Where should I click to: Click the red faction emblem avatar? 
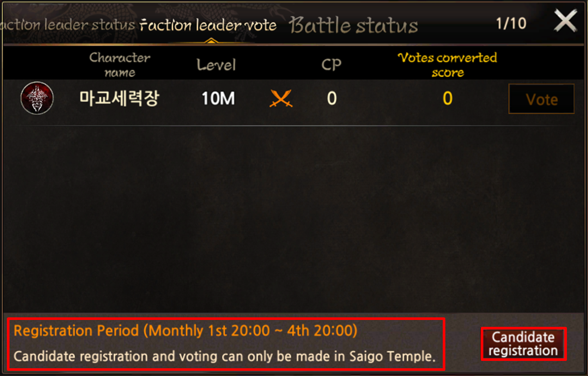click(37, 98)
